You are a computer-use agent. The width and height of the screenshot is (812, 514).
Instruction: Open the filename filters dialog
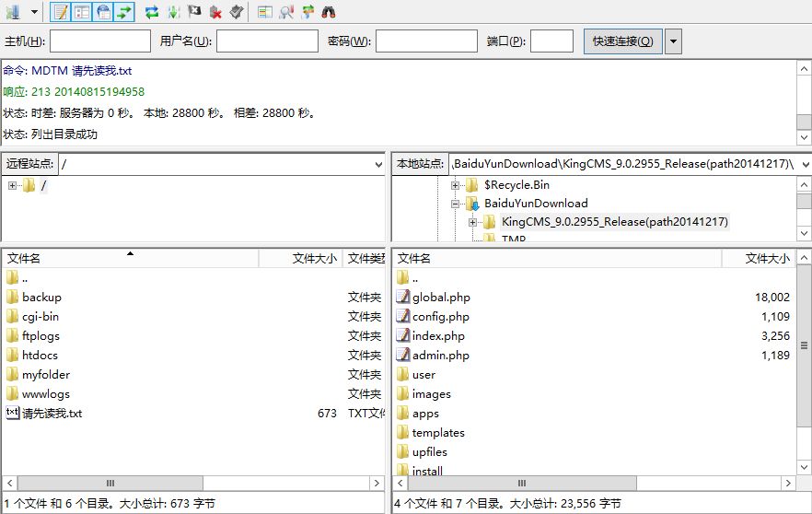[286, 11]
